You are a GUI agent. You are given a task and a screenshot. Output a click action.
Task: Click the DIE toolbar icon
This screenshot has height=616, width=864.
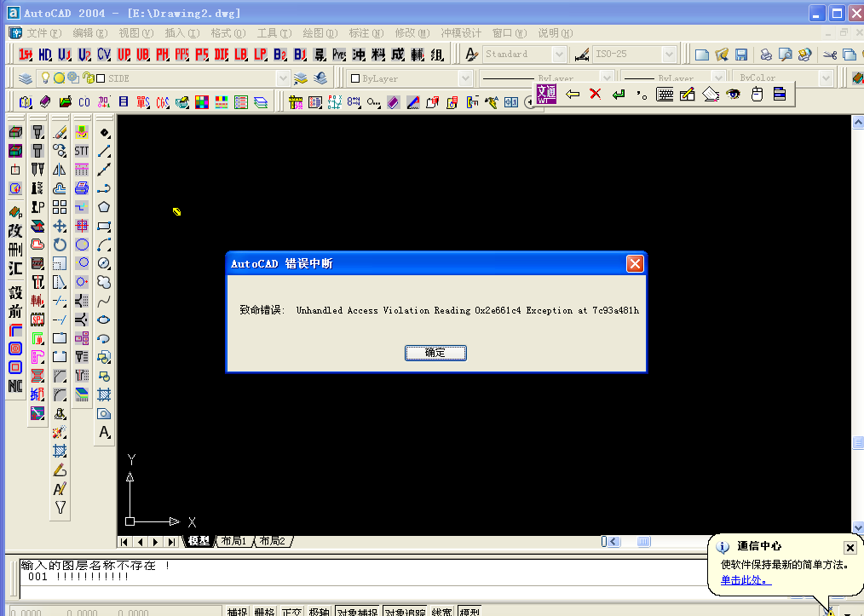tap(222, 55)
